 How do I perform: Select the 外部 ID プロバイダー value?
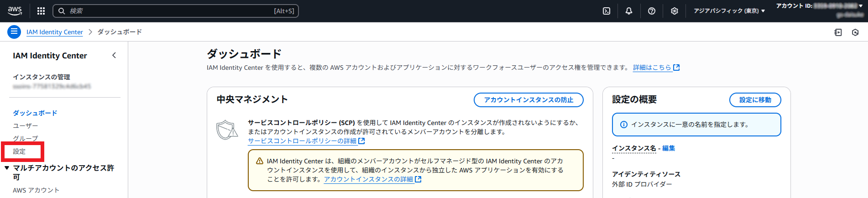point(642,184)
